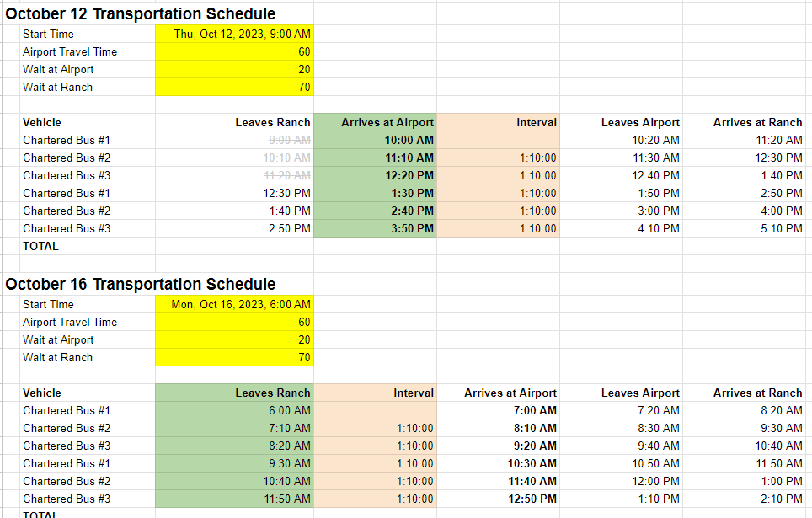Select the 10:20 AM Leaves Airport cell
The width and height of the screenshot is (812, 518).
coord(622,141)
